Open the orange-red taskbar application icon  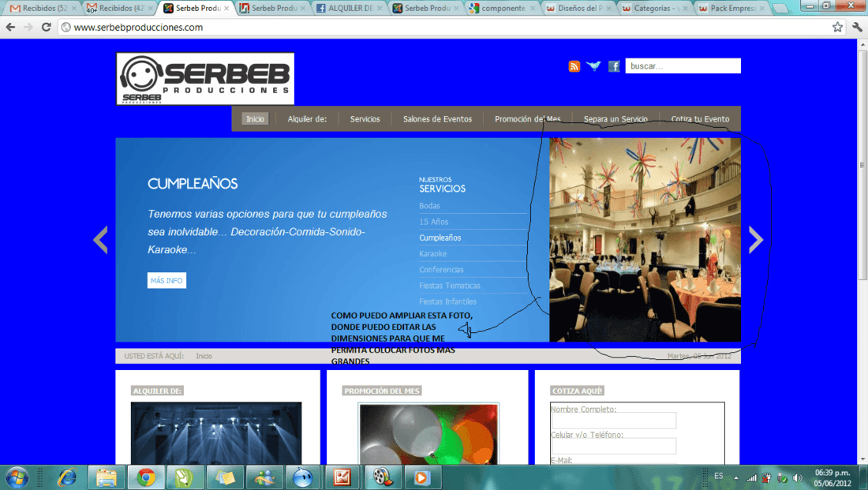tap(342, 477)
